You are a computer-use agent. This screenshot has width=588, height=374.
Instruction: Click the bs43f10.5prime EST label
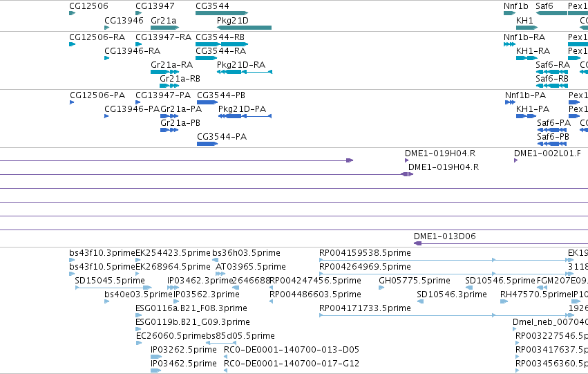(x=102, y=267)
